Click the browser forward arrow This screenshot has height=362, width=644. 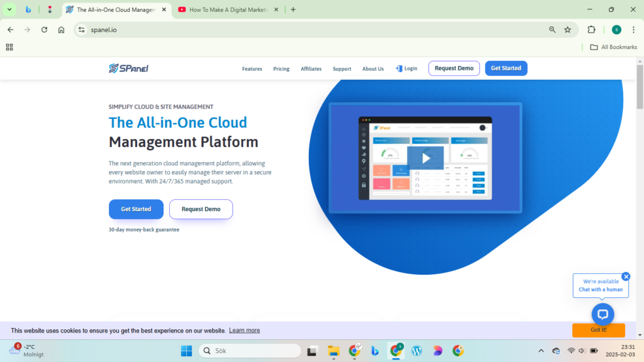coord(27,30)
